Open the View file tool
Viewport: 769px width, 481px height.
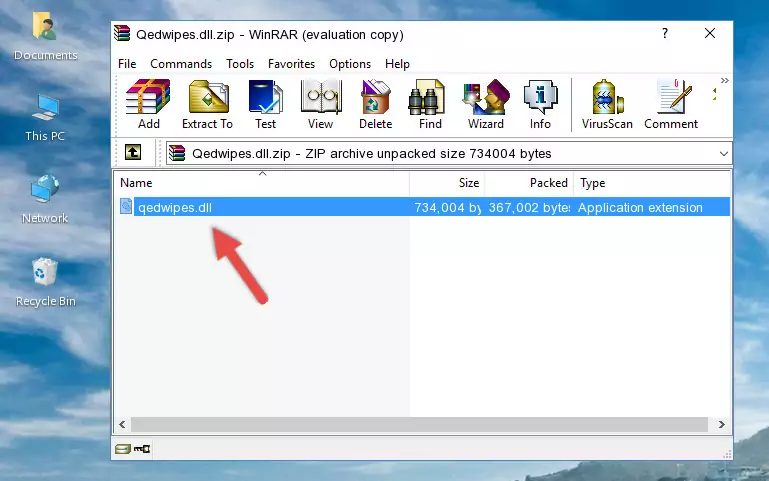(321, 104)
